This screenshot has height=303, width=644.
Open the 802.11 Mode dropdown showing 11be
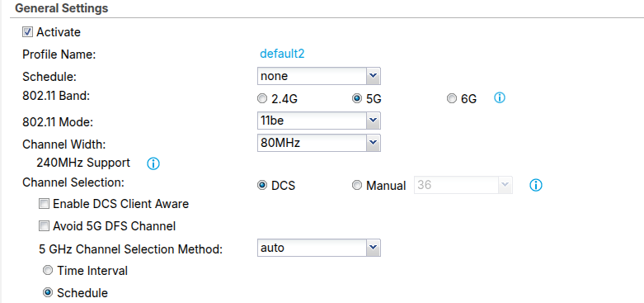click(319, 121)
